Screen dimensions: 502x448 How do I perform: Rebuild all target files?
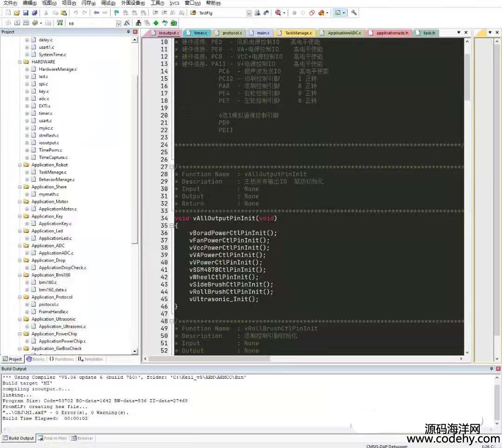[x=26, y=23]
